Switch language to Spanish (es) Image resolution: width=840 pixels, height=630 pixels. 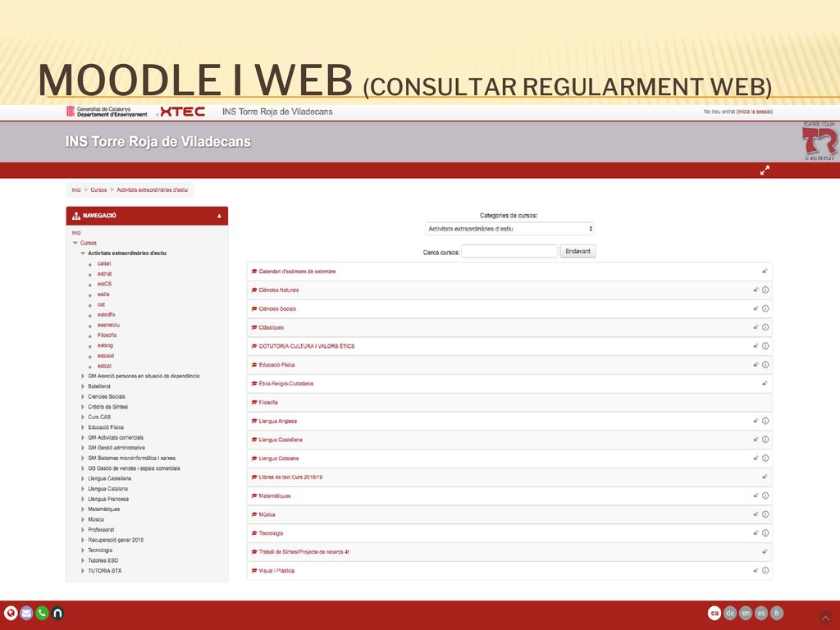760,613
